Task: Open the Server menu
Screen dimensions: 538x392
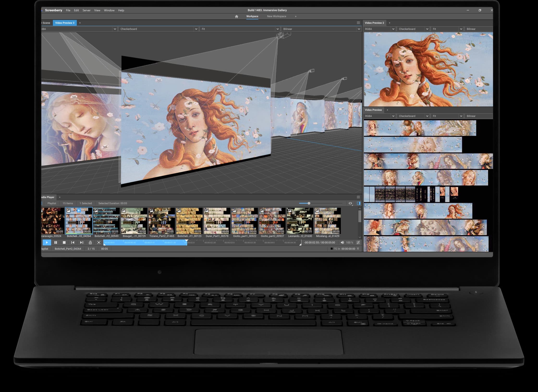Action: (86, 10)
